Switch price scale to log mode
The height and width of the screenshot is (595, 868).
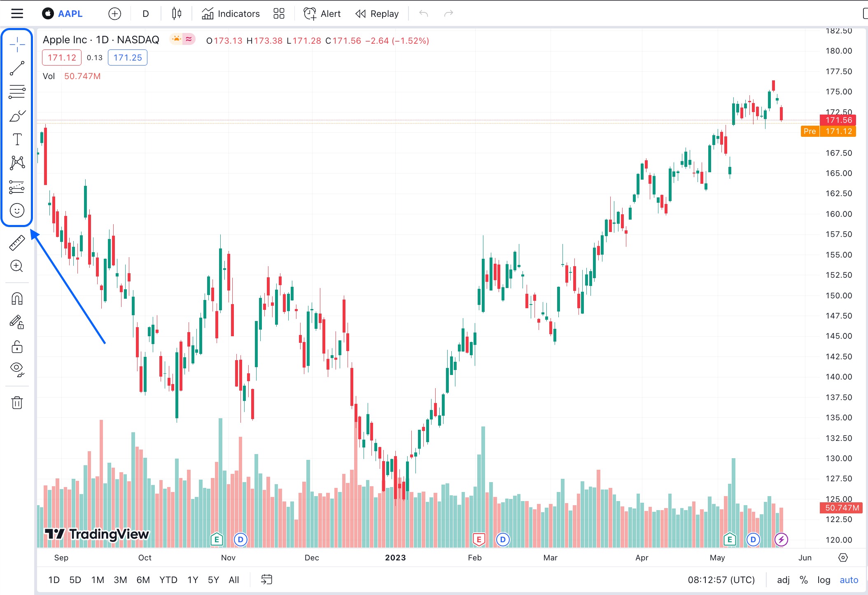824,580
